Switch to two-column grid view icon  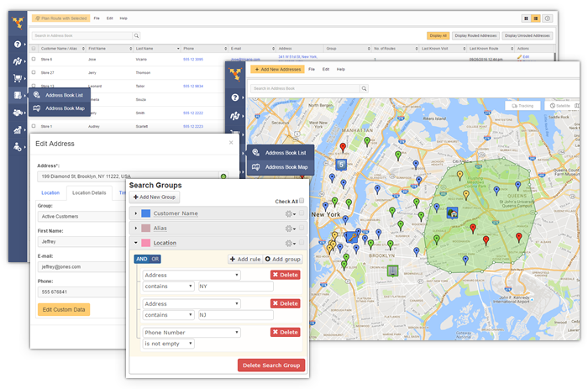[526, 18]
